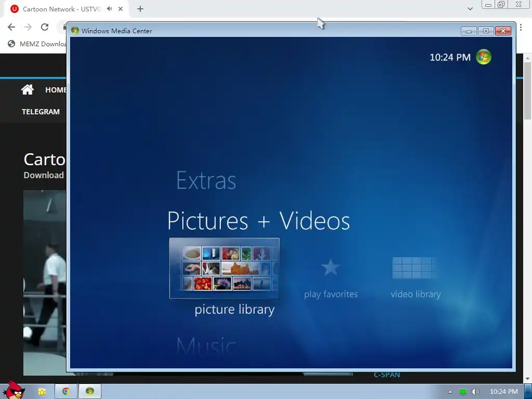Click the picture library label
Image resolution: width=532 pixels, height=399 pixels.
point(234,310)
